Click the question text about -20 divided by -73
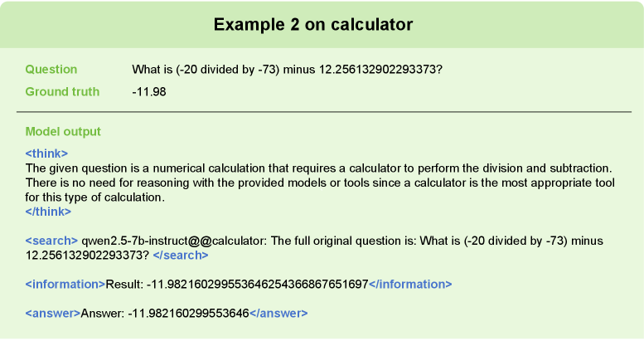The height and width of the screenshot is (341, 644). [287, 70]
